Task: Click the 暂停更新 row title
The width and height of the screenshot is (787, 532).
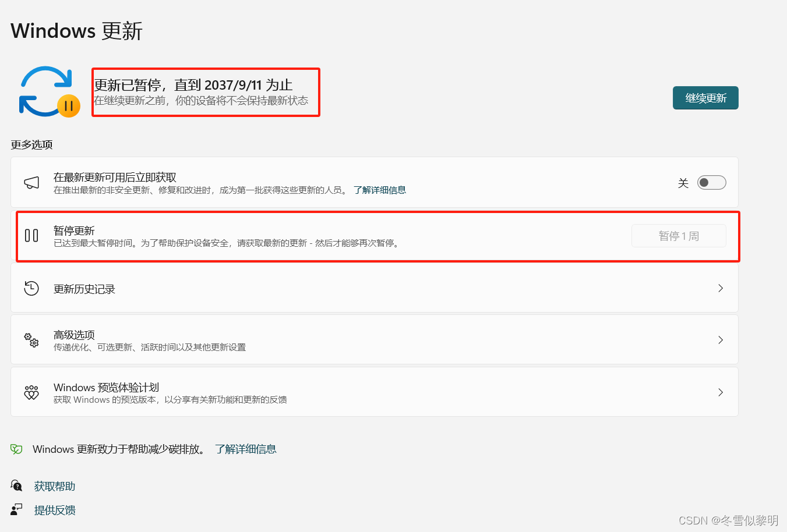Action: pos(74,231)
